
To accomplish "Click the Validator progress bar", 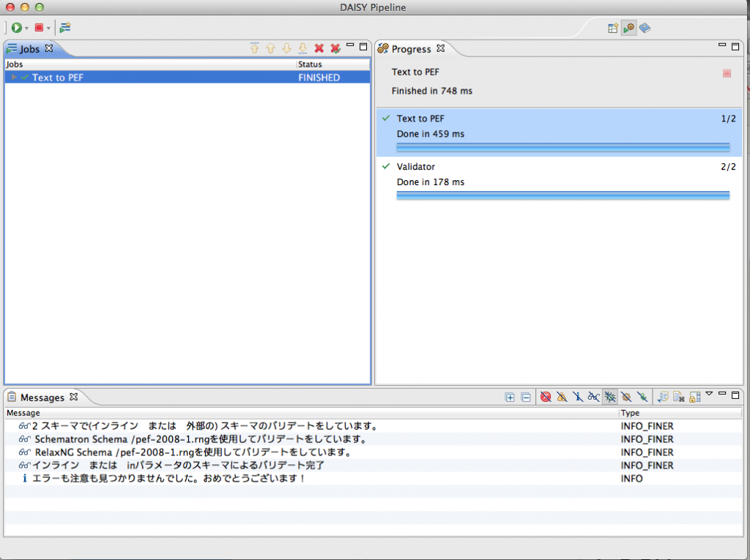I will (563, 195).
